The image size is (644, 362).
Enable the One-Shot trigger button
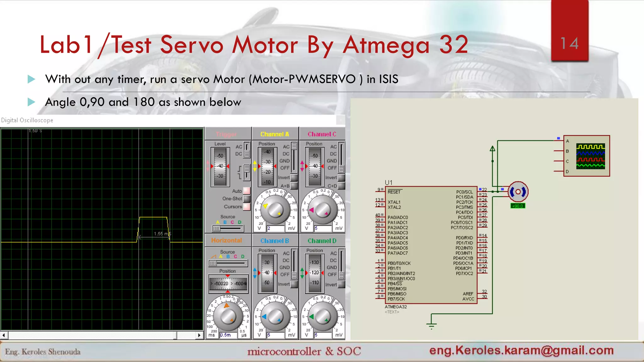click(247, 199)
